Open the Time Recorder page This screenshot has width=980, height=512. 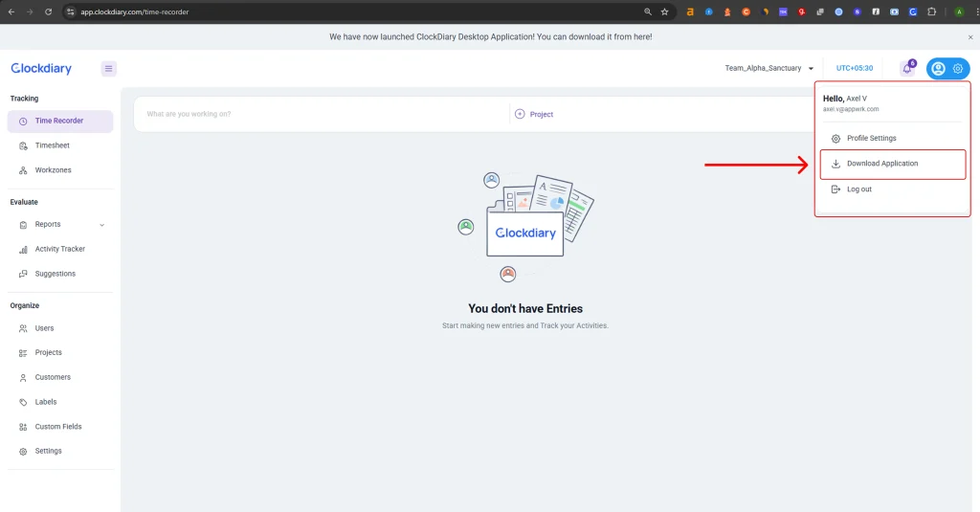tap(60, 122)
